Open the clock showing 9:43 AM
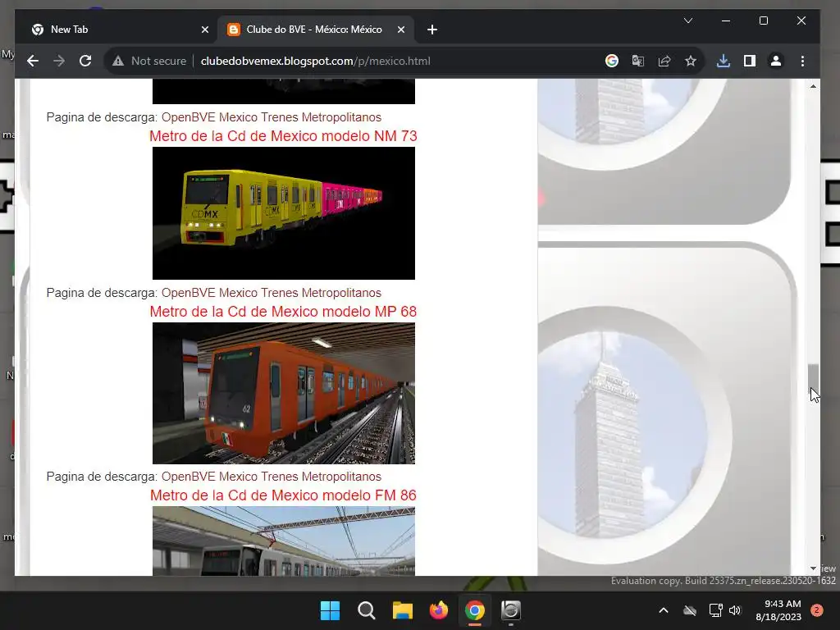 point(778,610)
